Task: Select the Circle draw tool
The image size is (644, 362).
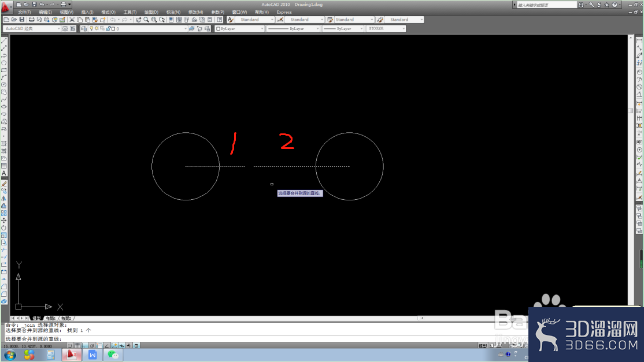Action: (4, 84)
